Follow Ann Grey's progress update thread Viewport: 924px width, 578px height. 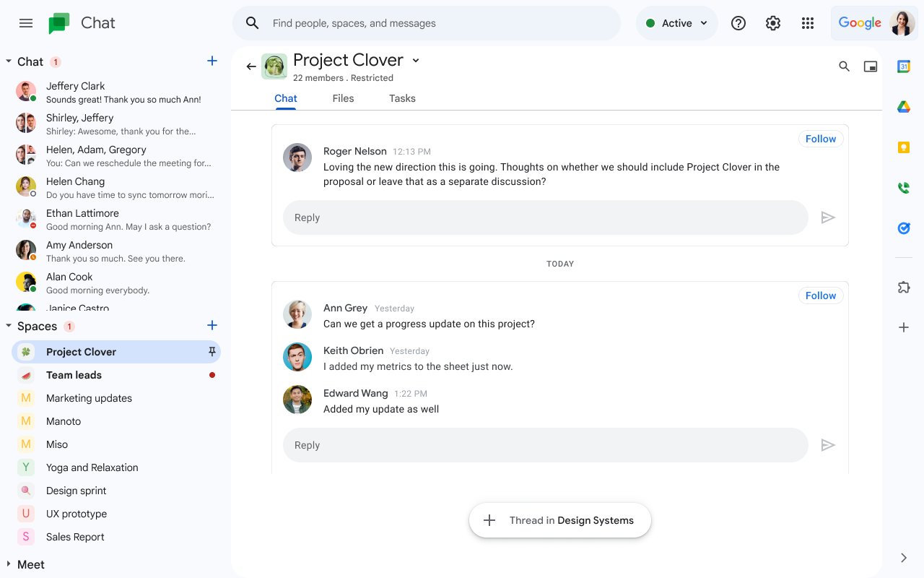pos(820,296)
